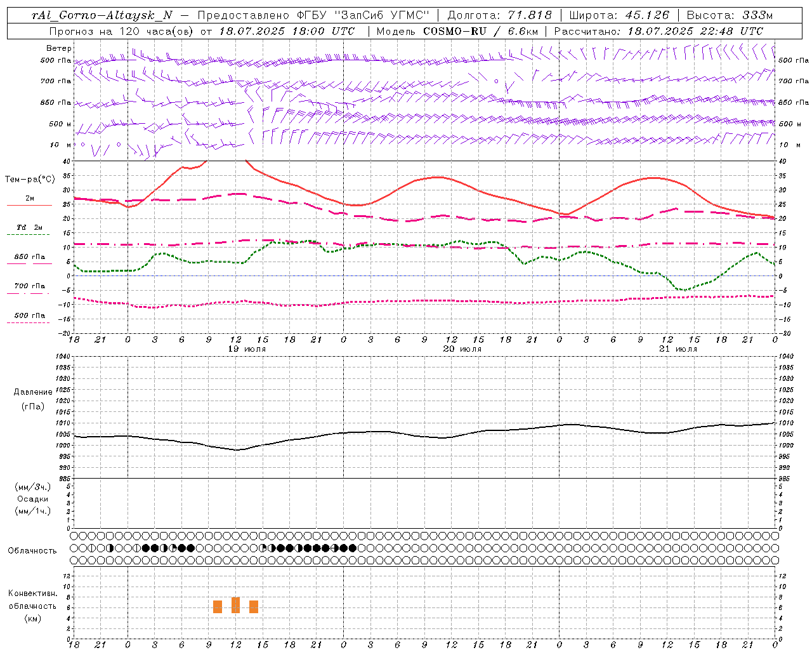
Task: Click the Td 2м dew point legend label
Action: click(x=30, y=227)
